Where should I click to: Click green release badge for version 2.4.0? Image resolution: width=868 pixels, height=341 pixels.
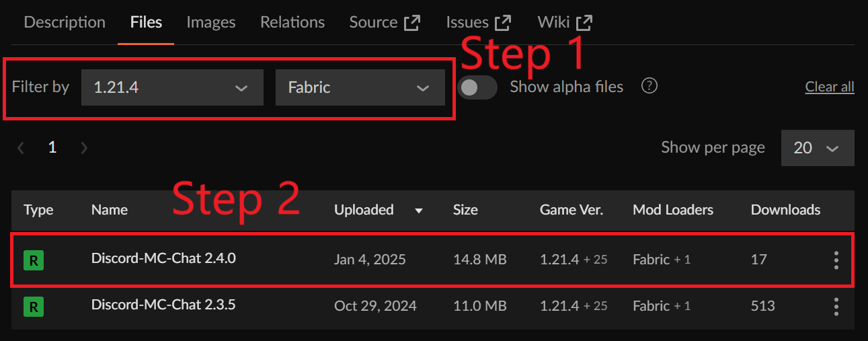pos(34,260)
